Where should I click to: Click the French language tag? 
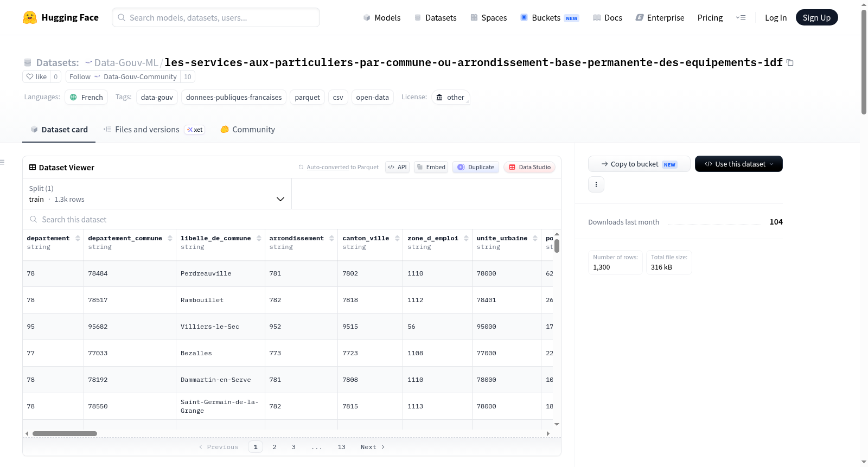(86, 97)
